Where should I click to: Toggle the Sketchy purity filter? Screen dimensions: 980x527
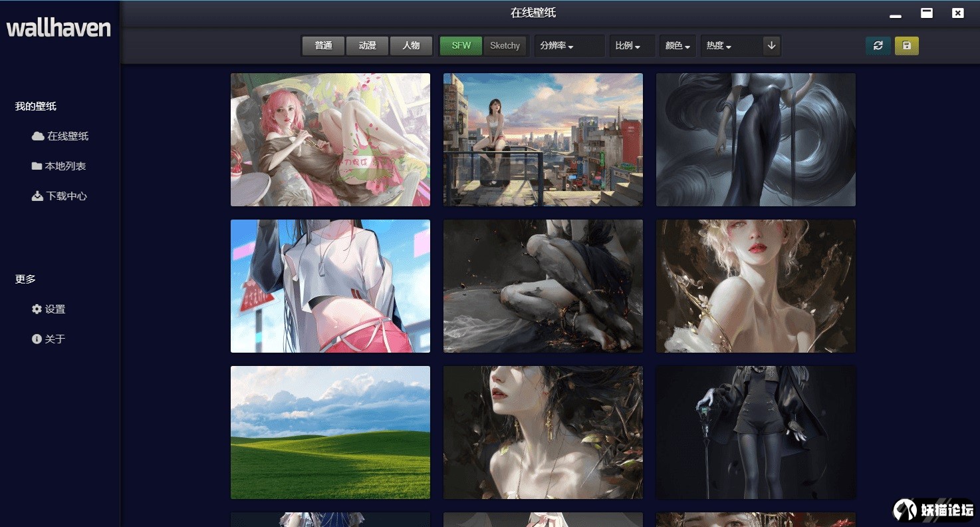[505, 45]
